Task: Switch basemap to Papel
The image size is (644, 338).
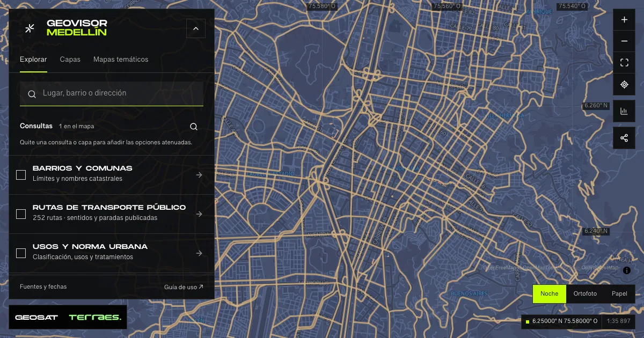Action: [619, 294]
